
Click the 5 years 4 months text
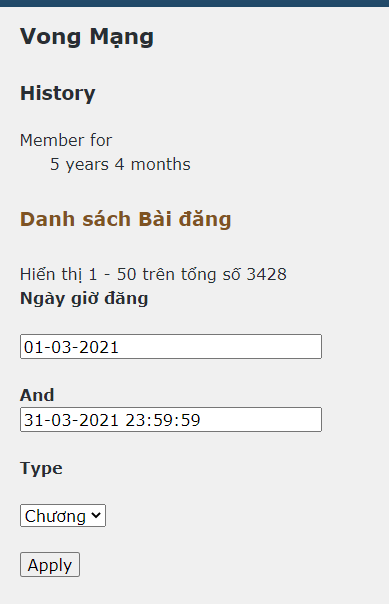point(120,164)
